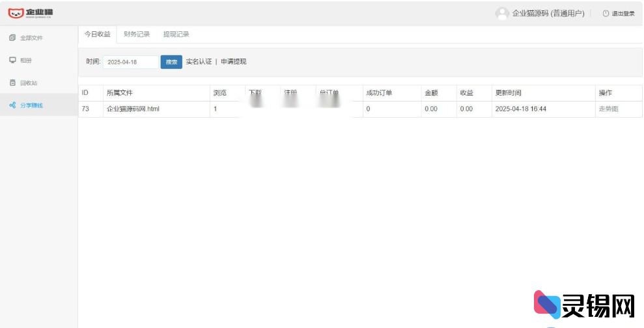Click the 金额 column header

431,93
